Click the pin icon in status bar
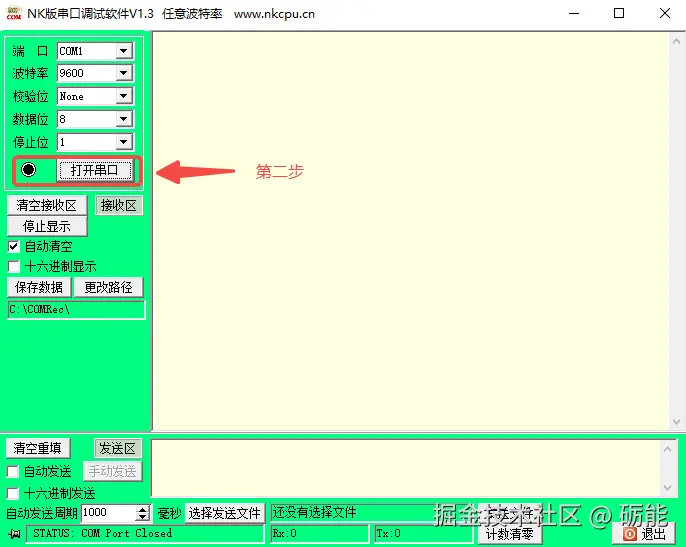The width and height of the screenshot is (686, 547). [x=14, y=533]
